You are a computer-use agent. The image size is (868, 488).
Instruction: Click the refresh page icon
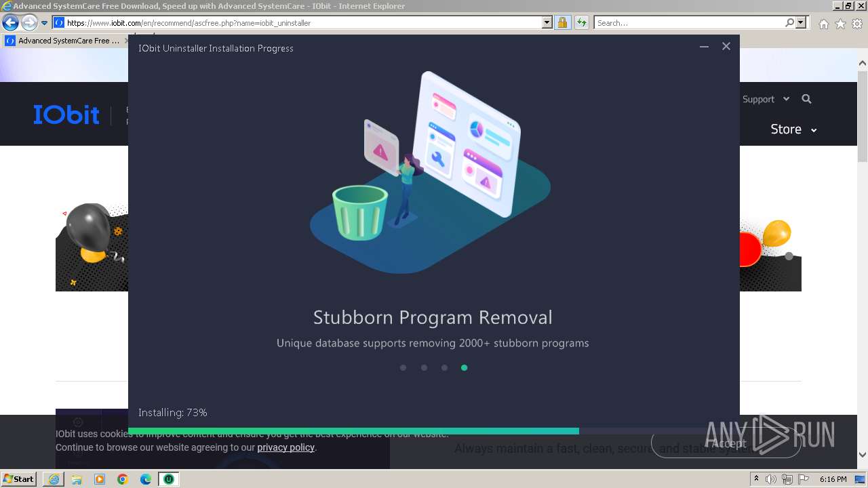pos(581,23)
